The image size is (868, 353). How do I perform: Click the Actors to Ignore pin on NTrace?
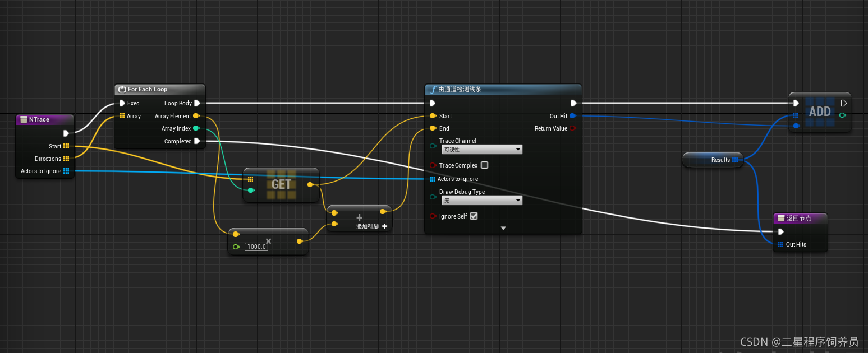pyautogui.click(x=66, y=171)
